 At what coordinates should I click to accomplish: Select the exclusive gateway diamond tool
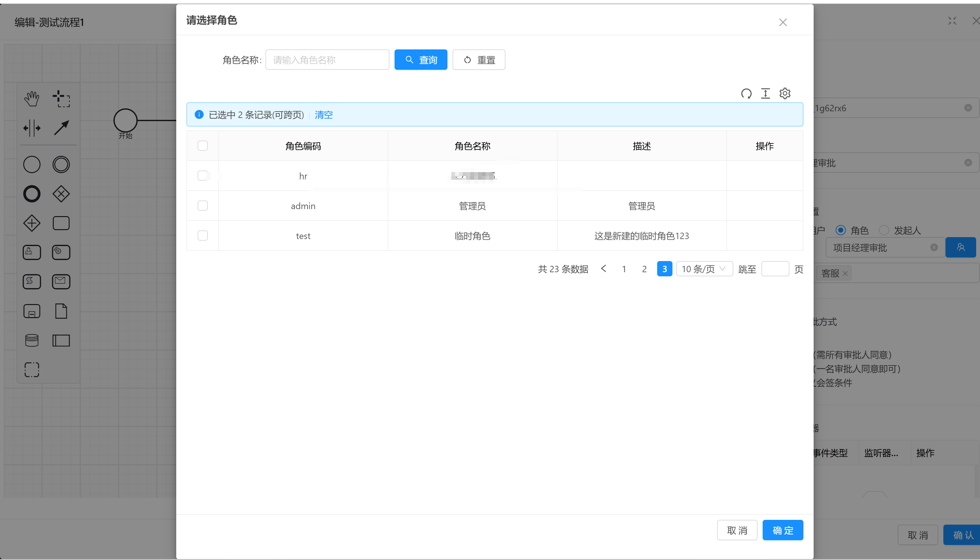(61, 194)
